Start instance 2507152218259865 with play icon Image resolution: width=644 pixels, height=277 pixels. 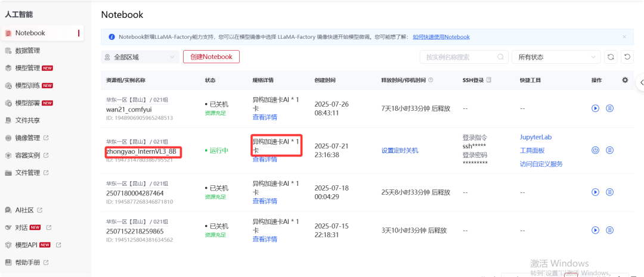pyautogui.click(x=595, y=230)
